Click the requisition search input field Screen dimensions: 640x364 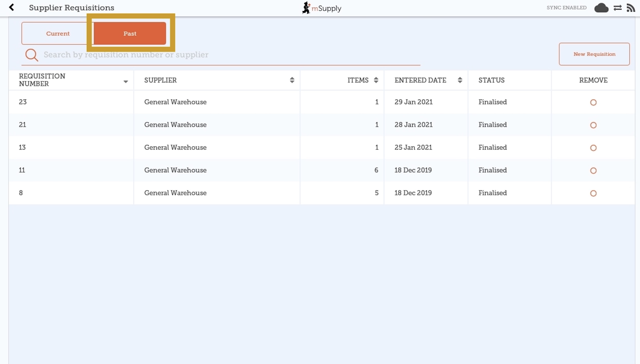click(x=226, y=55)
